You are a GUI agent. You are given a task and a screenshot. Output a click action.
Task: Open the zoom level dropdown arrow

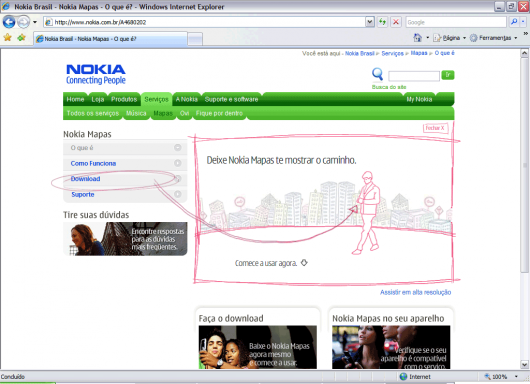pyautogui.click(x=516, y=377)
